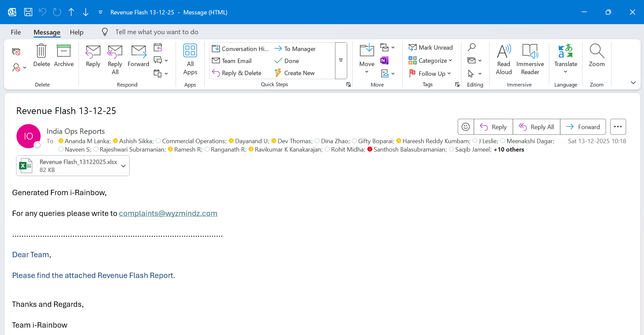The image size is (644, 335).
Task: Click the complaints@wyzmindz.com email link
Action: 168,214
